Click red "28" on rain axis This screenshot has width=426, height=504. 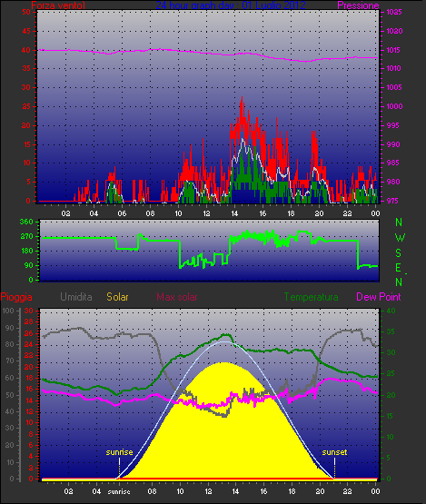29,322
